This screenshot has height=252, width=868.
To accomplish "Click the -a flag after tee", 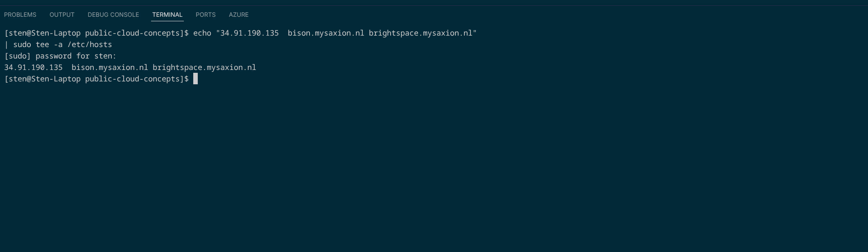I will click(58, 45).
